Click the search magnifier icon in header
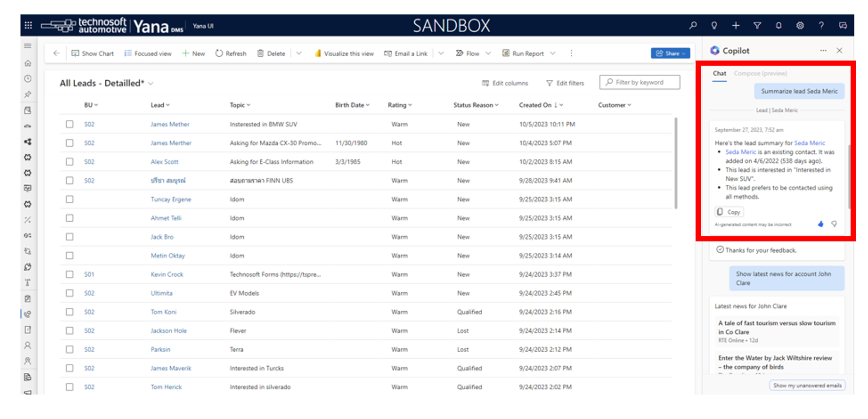The image size is (868, 419). tap(693, 25)
